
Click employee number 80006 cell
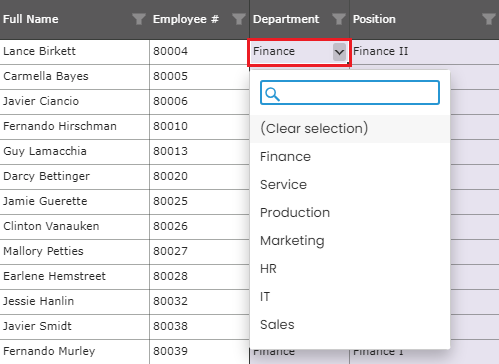[x=199, y=102]
